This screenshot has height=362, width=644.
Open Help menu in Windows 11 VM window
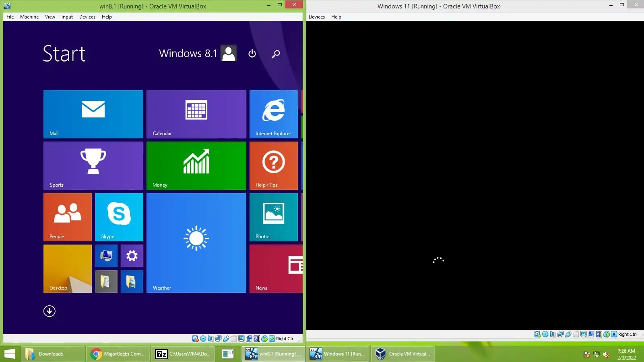click(x=336, y=17)
